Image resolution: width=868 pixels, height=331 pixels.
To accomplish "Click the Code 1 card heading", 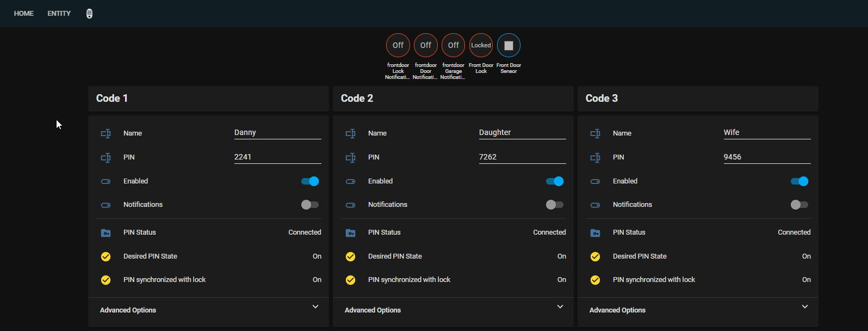I will point(112,99).
